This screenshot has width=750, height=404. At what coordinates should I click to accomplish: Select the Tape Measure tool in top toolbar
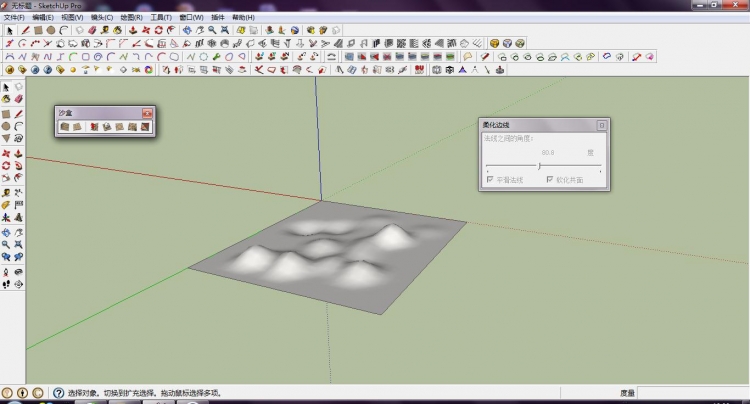[x=105, y=30]
